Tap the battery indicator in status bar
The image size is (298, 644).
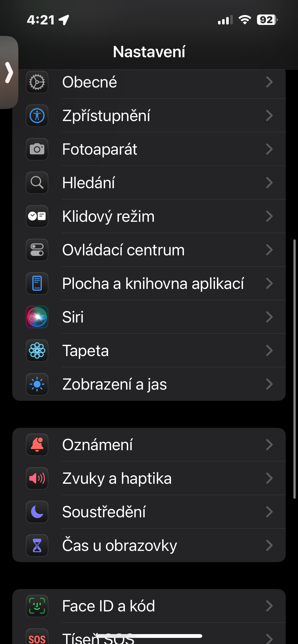(x=267, y=20)
